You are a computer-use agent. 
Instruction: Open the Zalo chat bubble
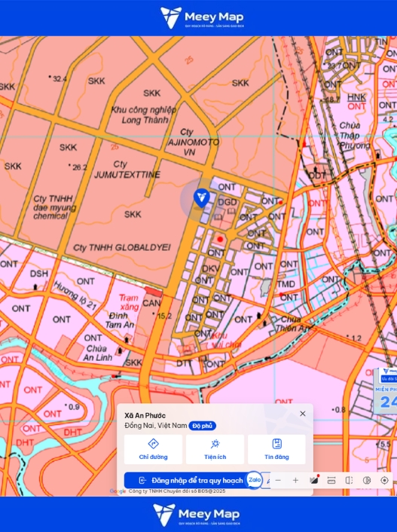pyautogui.click(x=254, y=480)
